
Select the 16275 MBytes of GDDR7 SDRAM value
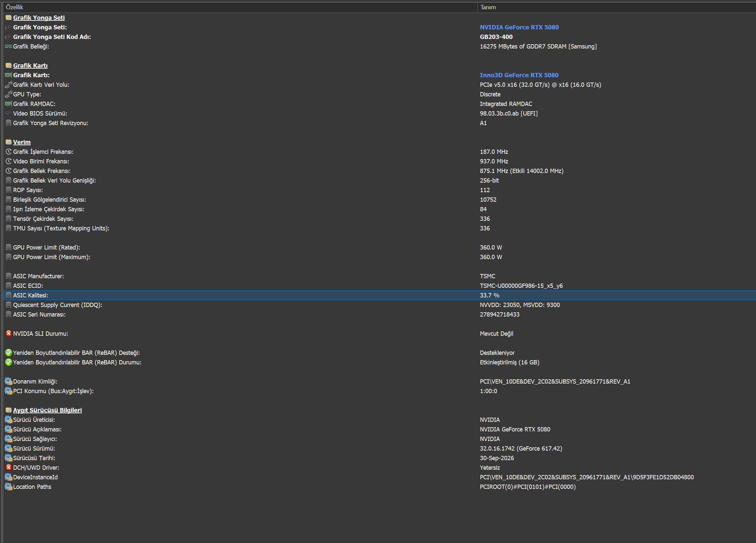tap(538, 47)
